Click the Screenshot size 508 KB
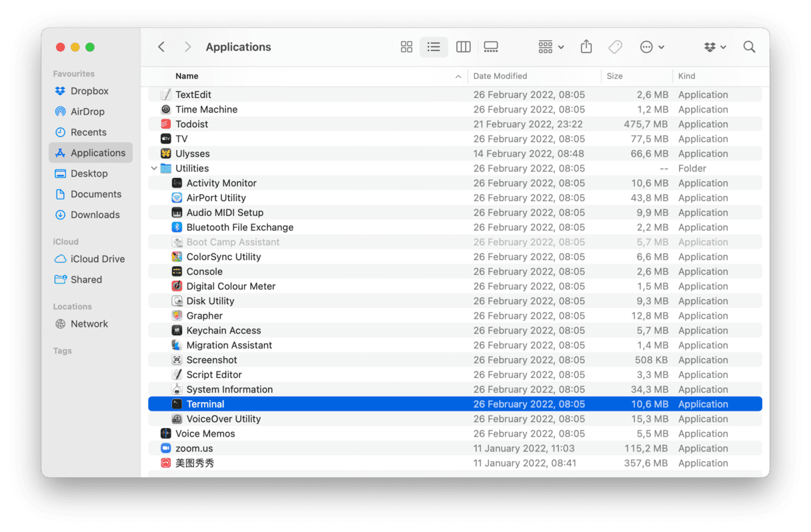The image size is (811, 532). point(650,360)
